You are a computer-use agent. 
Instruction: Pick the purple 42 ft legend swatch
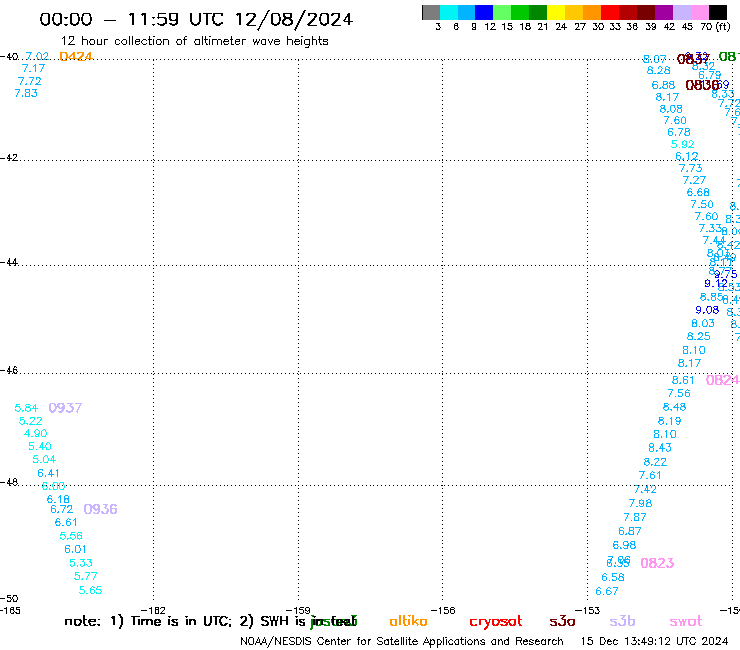[x=664, y=12]
